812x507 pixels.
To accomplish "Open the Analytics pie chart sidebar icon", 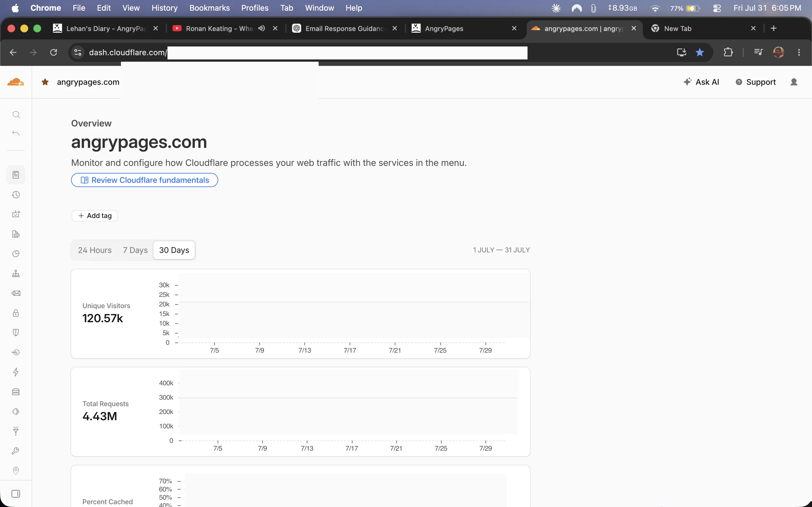I will (x=16, y=254).
